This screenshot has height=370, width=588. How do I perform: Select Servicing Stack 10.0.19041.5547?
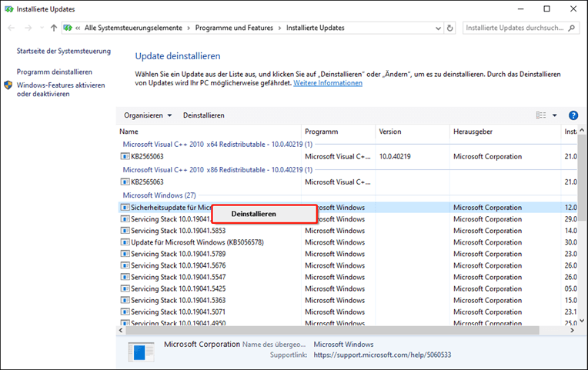click(178, 277)
